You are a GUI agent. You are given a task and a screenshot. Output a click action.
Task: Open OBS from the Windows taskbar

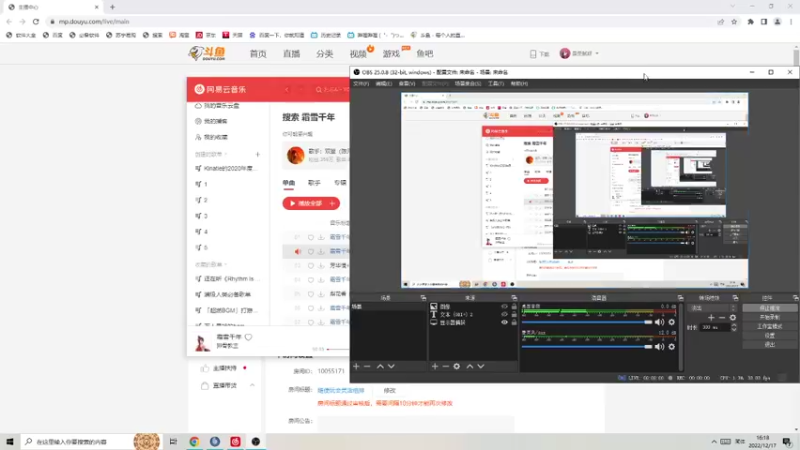pyautogui.click(x=256, y=441)
